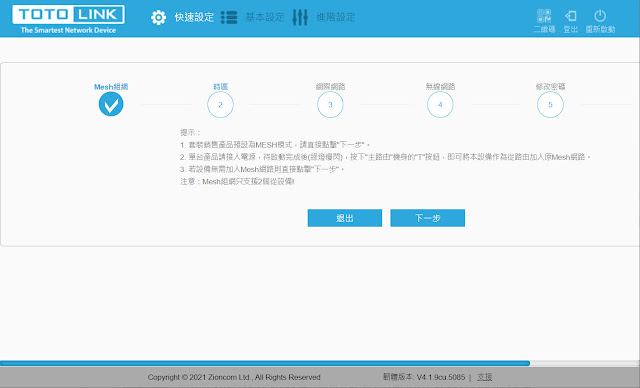Click the 注意 note about 2 devices
Viewport: 640px width, 388px height.
pyautogui.click(x=237, y=181)
